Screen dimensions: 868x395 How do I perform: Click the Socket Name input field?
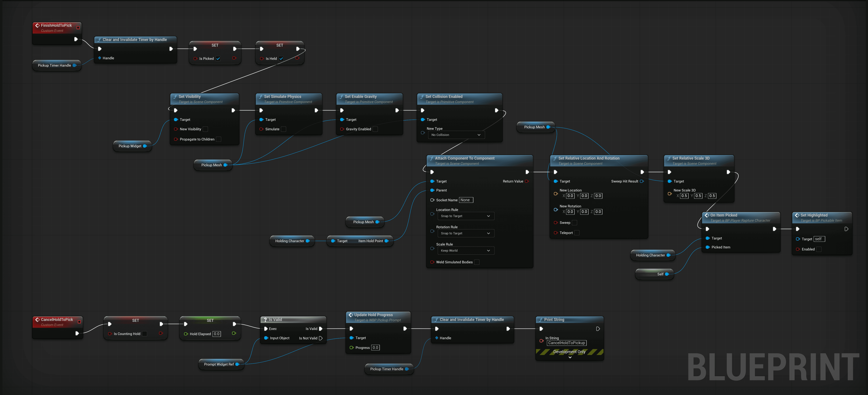coord(466,200)
